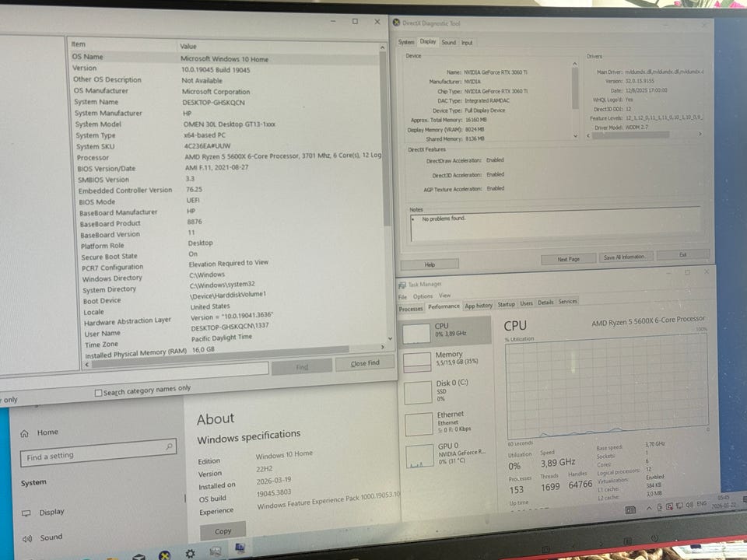Open View menu in Task Manager
This screenshot has height=560, width=747.
click(x=444, y=296)
